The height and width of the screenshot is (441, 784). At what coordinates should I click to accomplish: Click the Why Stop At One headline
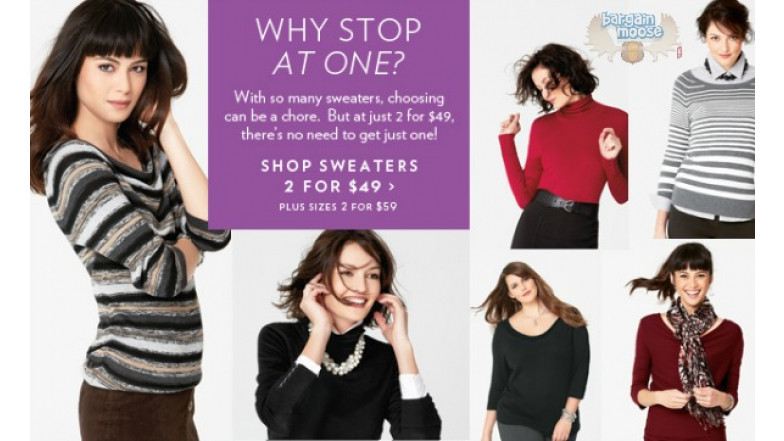pyautogui.click(x=338, y=46)
